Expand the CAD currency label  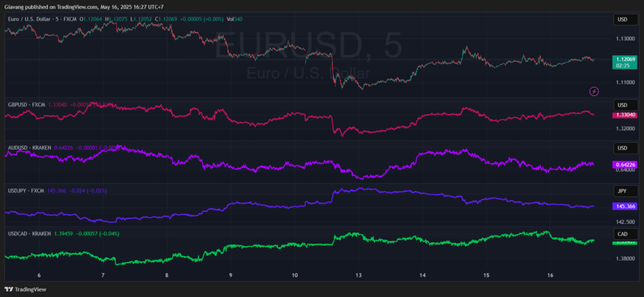point(621,233)
